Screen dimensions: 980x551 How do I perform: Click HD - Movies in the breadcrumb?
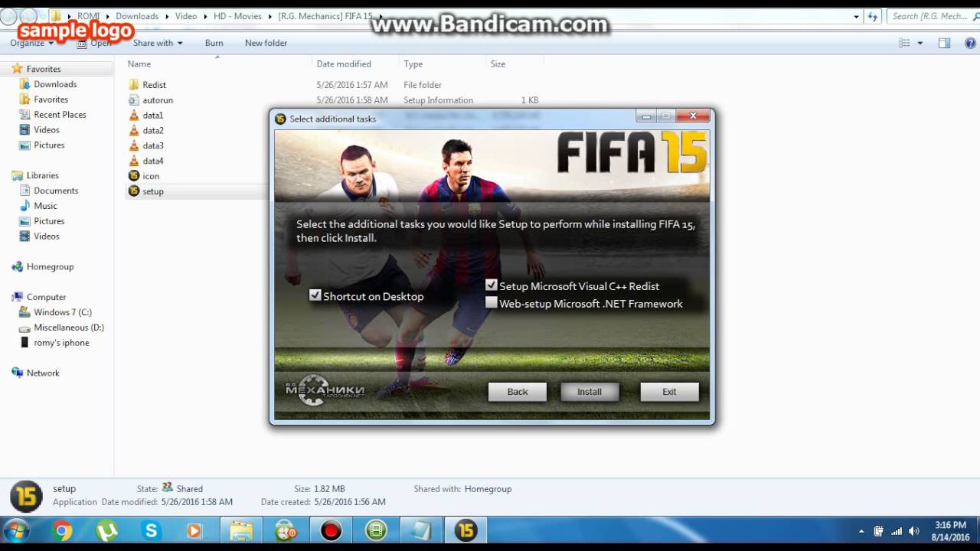(x=237, y=16)
